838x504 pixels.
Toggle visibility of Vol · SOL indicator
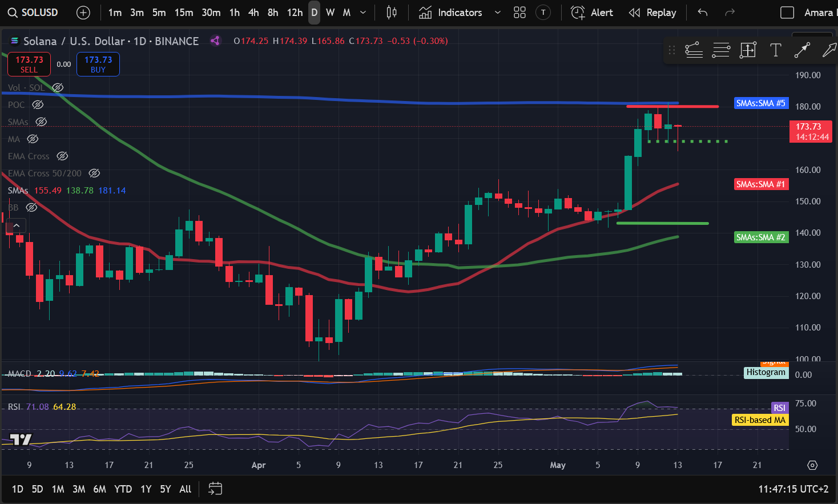point(58,87)
